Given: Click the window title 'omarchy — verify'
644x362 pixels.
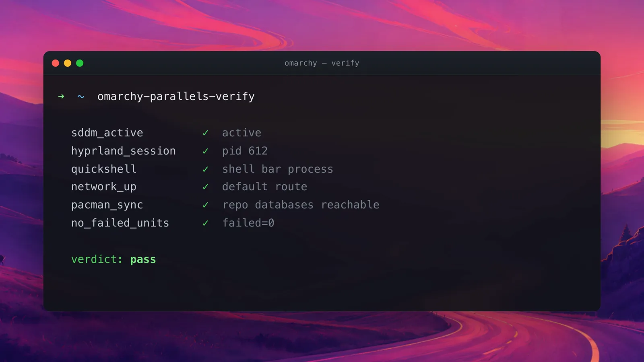Looking at the screenshot, I should point(322,63).
